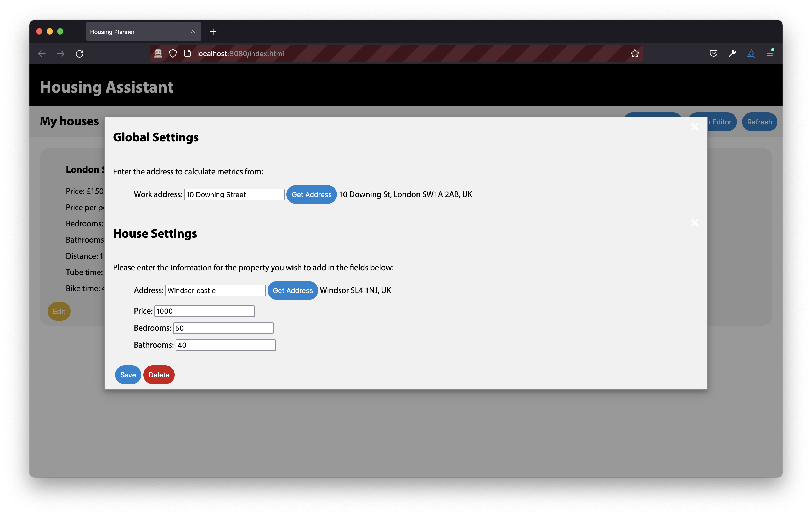Save the house settings
Image resolution: width=812 pixels, height=516 pixels.
click(128, 375)
